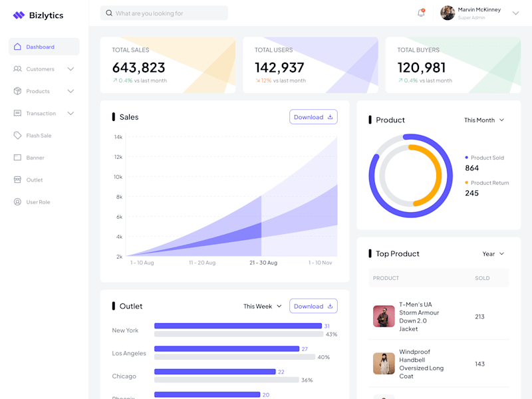This screenshot has width=532, height=399.
Task: Open the Product 'This Month' dropdown
Action: point(484,120)
